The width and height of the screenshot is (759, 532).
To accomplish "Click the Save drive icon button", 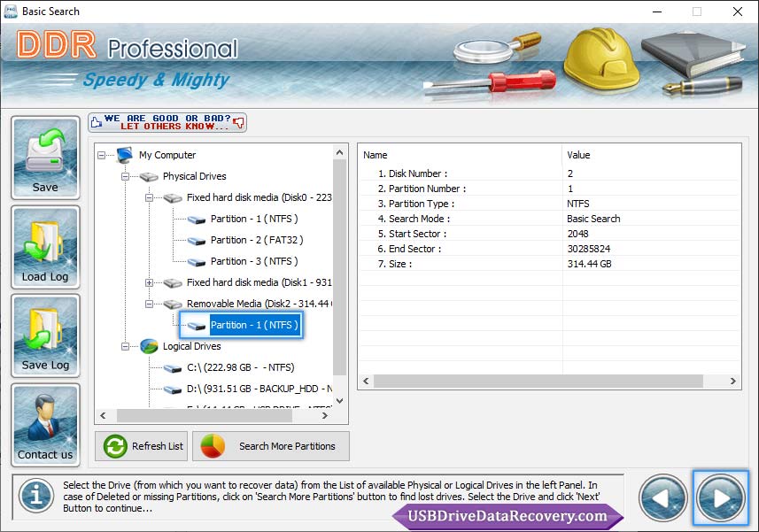I will 45,158.
